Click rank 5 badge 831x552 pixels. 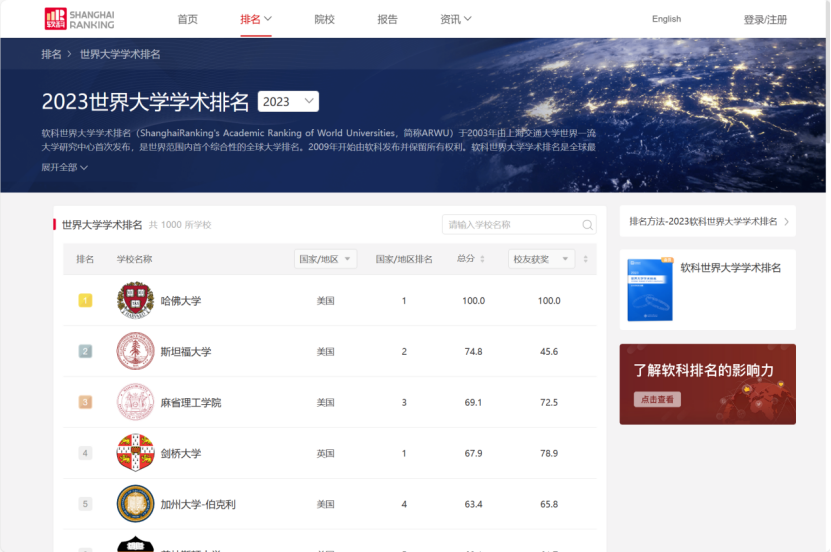pyautogui.click(x=85, y=504)
